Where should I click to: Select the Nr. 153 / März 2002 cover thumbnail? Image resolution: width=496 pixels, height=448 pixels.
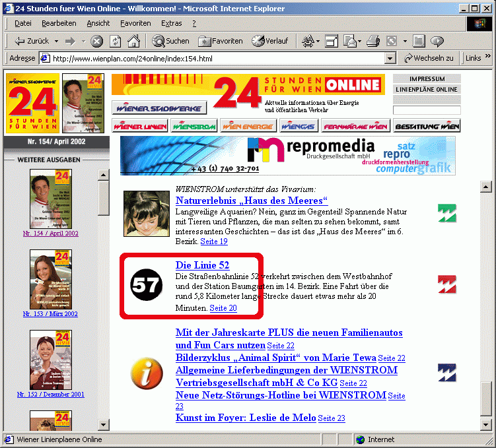(x=50, y=278)
